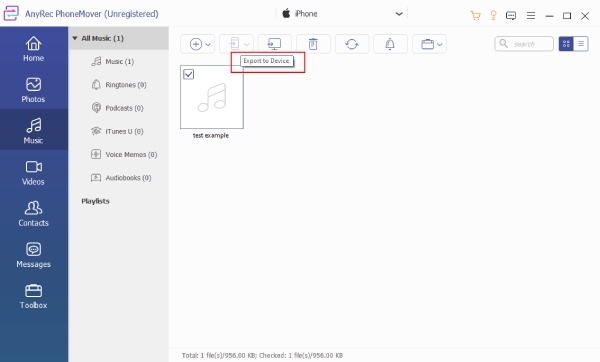
Task: Click the toolbox briefcase toolbar icon
Action: pyautogui.click(x=427, y=44)
